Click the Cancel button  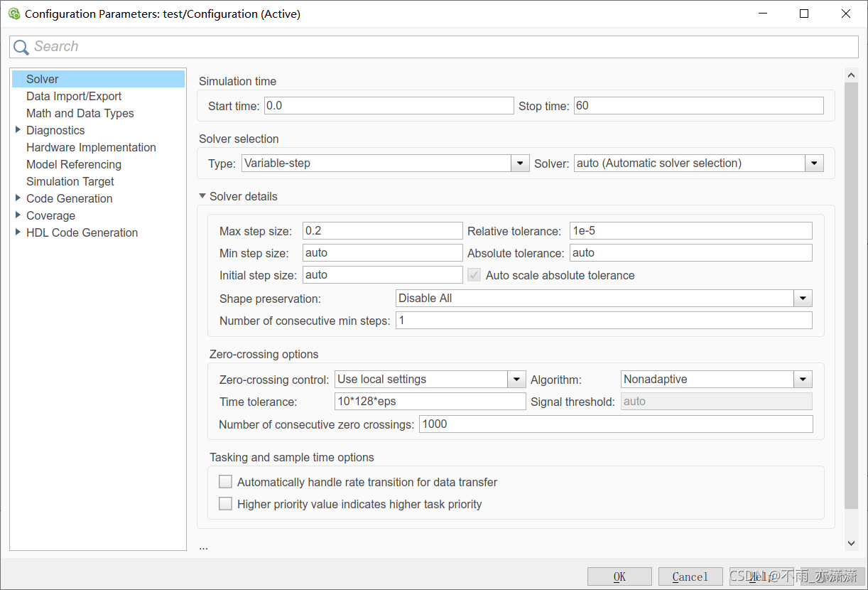point(690,576)
